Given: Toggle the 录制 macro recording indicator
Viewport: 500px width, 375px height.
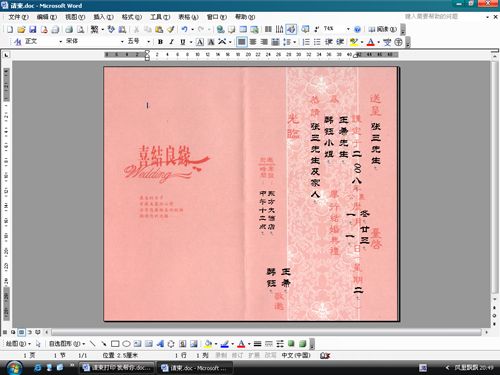Looking at the screenshot, I should tap(221, 356).
